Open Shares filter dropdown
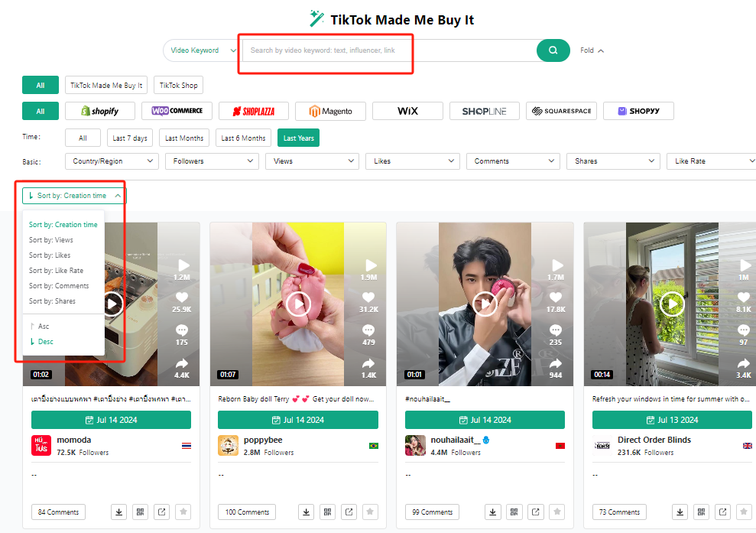756x533 pixels. point(613,161)
